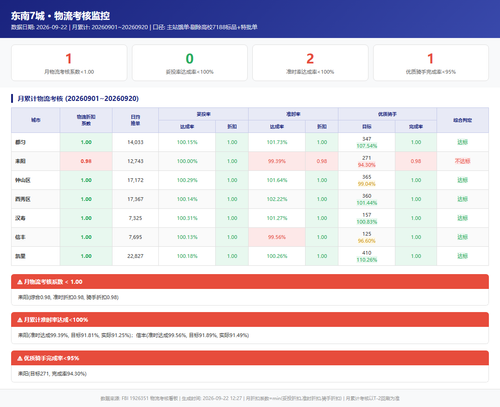Viewport: 500px width, 407px height.
Task: Click the footer data source line FBI 1926351
Action: [250, 398]
